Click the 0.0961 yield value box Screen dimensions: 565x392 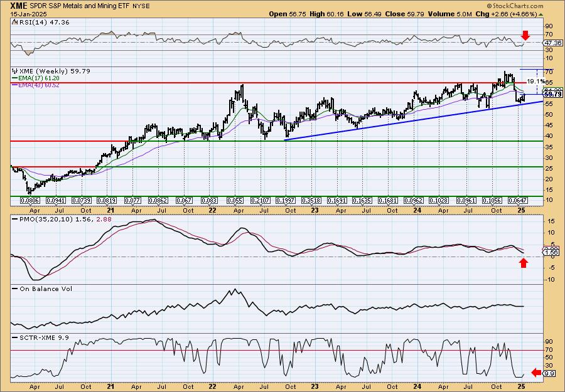point(466,200)
